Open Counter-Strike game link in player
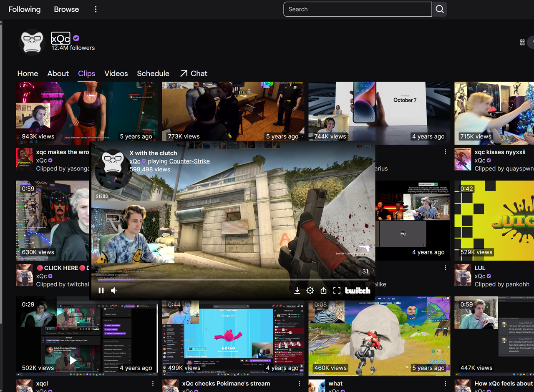The image size is (534, 392). 189,161
